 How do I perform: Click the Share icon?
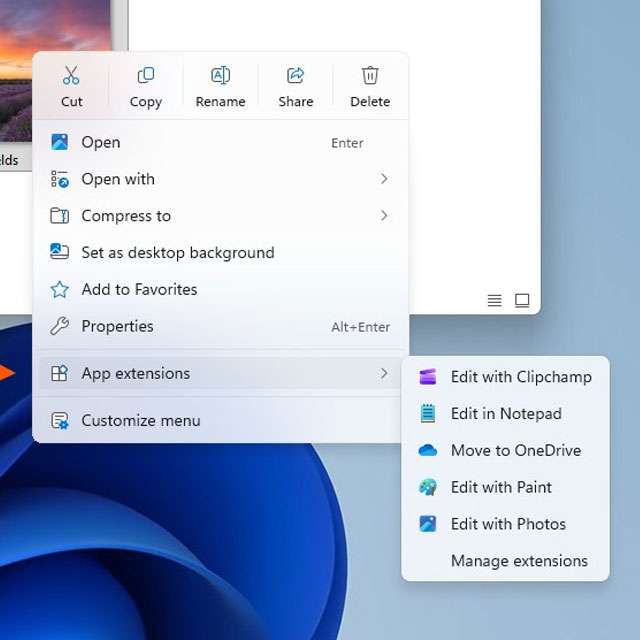coord(296,75)
